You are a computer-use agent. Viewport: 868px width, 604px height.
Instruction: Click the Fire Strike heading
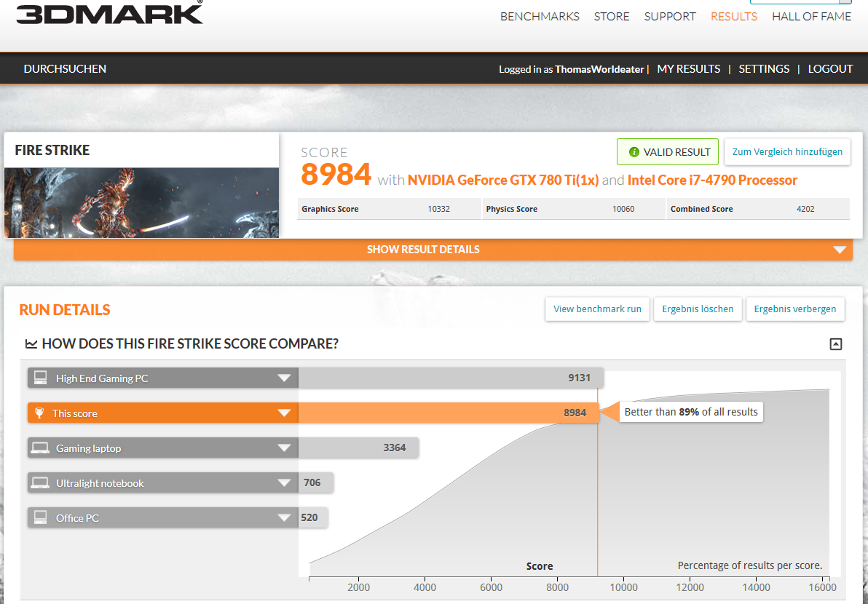(x=52, y=150)
